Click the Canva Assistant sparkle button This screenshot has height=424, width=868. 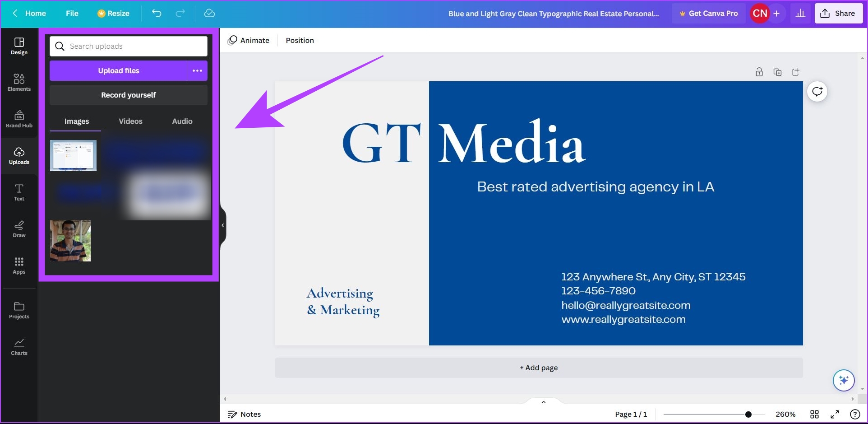coord(843,380)
